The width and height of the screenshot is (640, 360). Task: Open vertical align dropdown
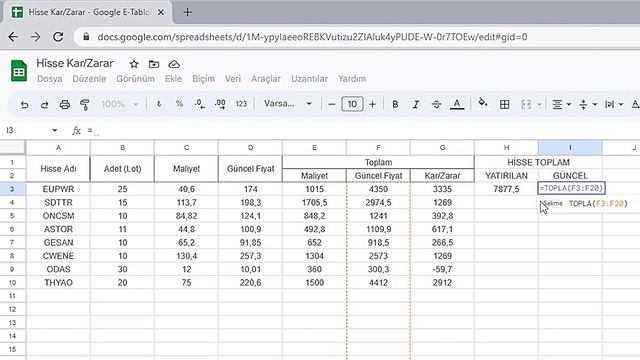click(x=588, y=104)
